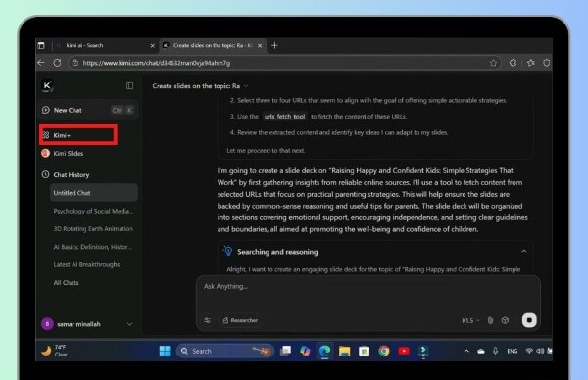Show hidden system tray icons
This screenshot has width=588, height=380.
[x=466, y=351]
